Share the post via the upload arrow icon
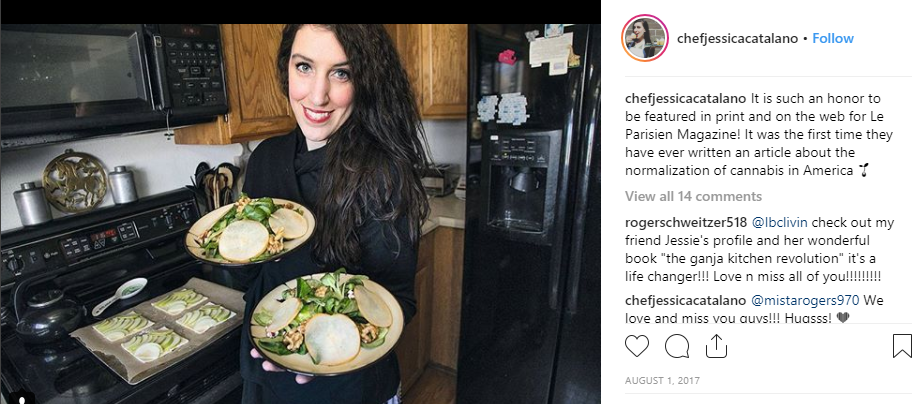 (x=716, y=346)
